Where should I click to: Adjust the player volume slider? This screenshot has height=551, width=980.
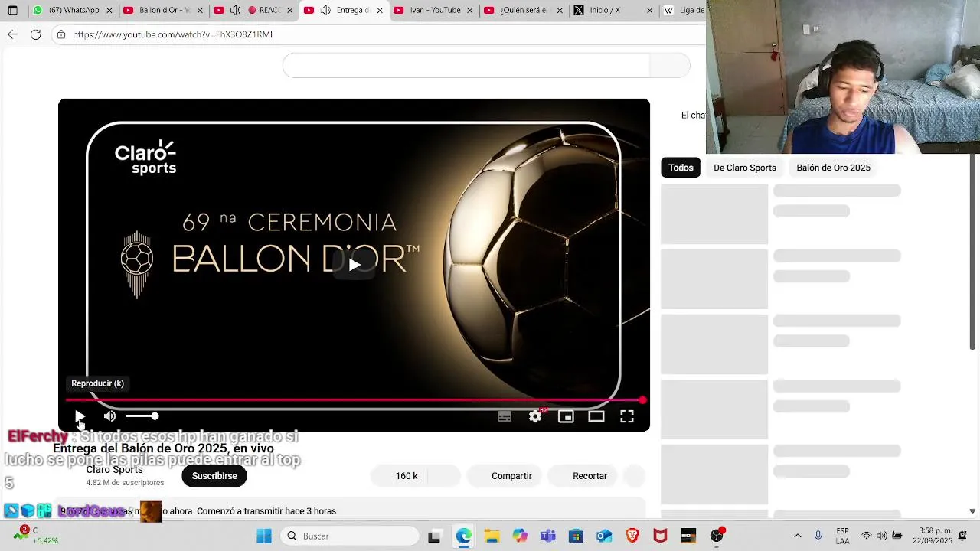142,416
